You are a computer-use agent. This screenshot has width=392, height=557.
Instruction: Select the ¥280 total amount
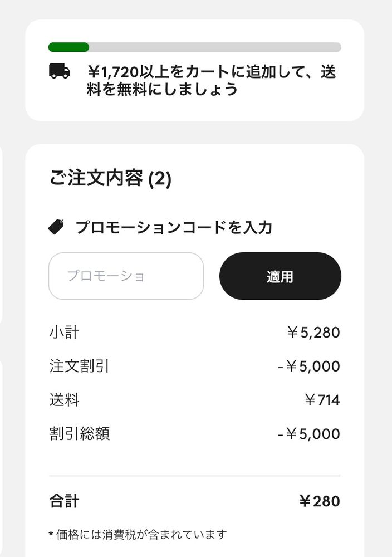click(x=319, y=501)
